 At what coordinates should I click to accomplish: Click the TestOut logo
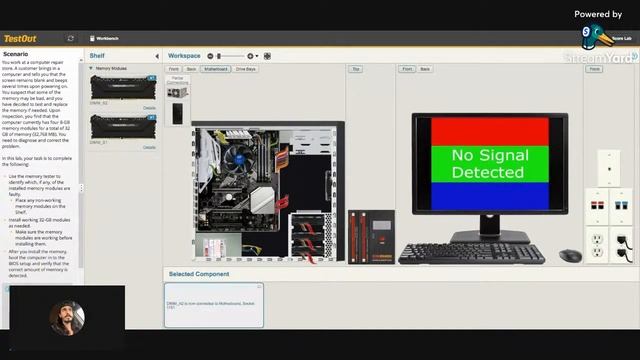coord(20,39)
